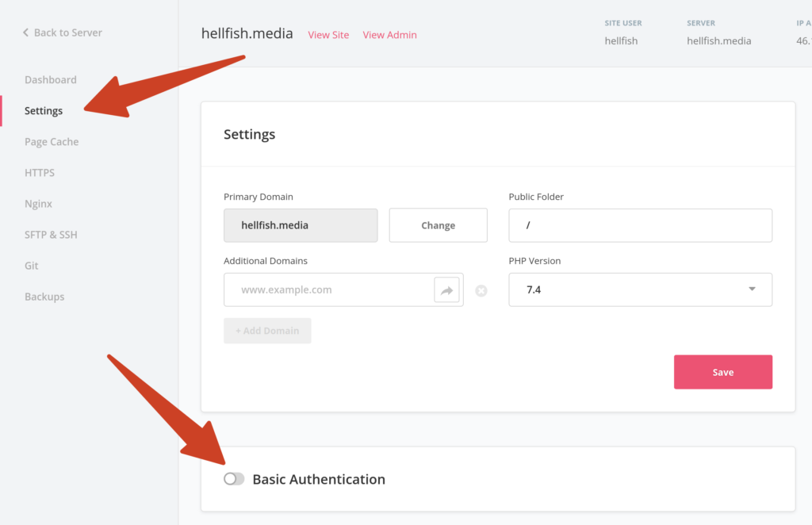View the Git settings
Screen dimensions: 812x525
[31, 265]
